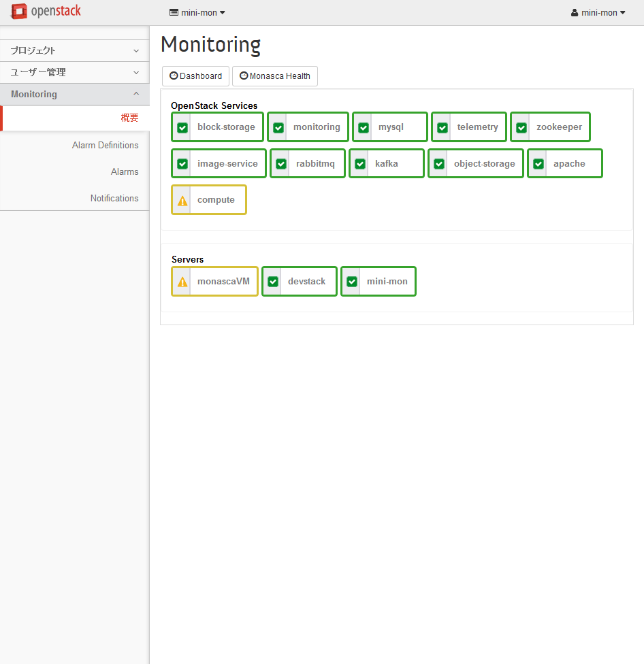Click the OpenStack Services heading

click(214, 106)
